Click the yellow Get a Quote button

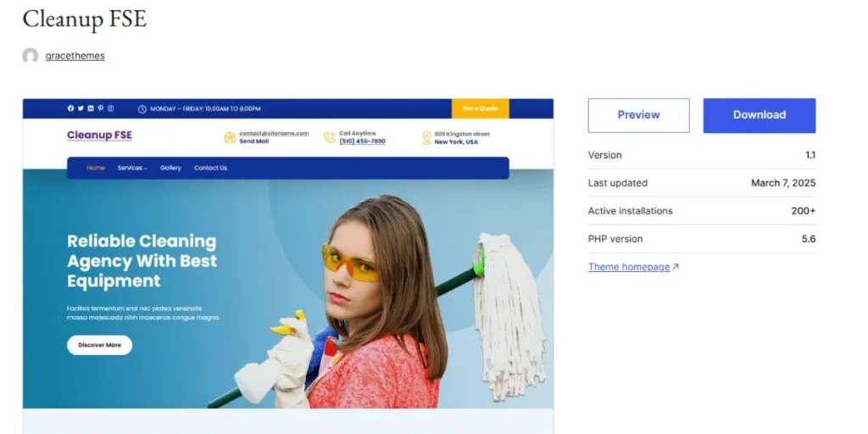pos(481,108)
